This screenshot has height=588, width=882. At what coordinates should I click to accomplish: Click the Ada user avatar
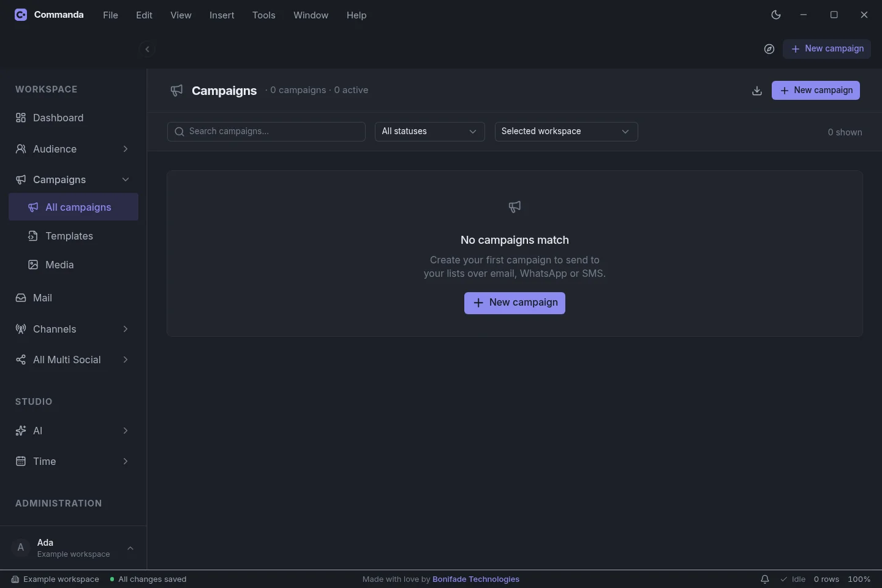[x=21, y=548]
